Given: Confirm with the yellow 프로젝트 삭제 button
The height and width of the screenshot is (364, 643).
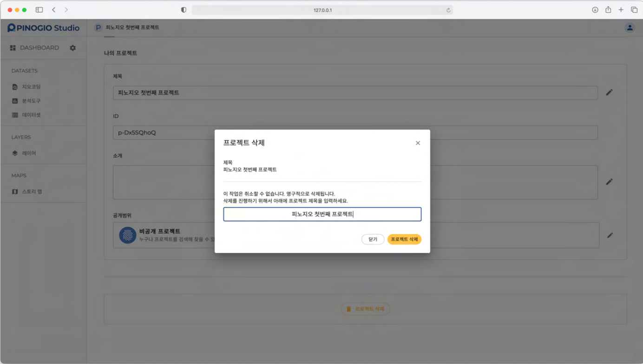Looking at the screenshot, I should tap(404, 240).
